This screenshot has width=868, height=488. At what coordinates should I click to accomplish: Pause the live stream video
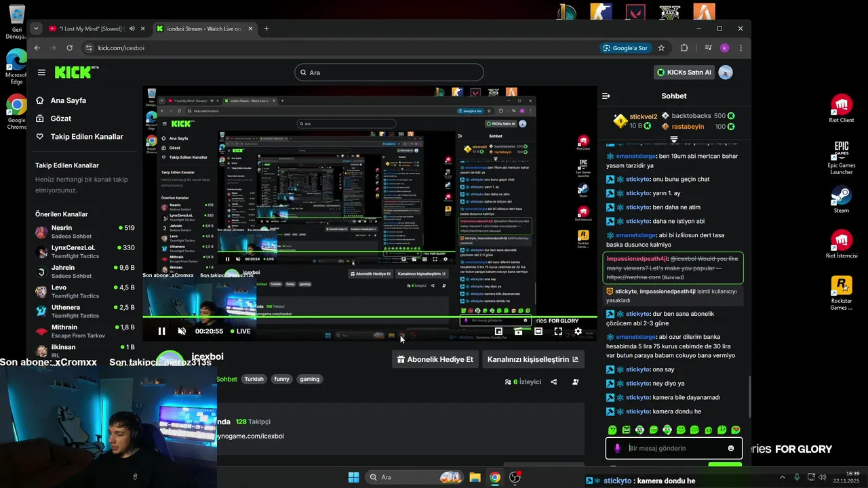click(x=161, y=331)
